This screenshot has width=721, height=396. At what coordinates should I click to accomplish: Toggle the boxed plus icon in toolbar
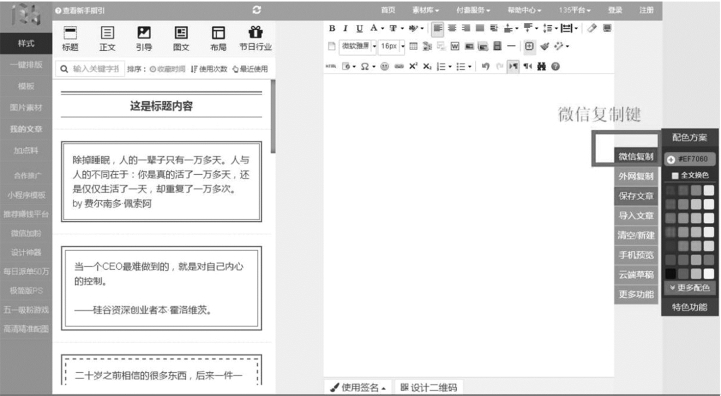tap(529, 46)
